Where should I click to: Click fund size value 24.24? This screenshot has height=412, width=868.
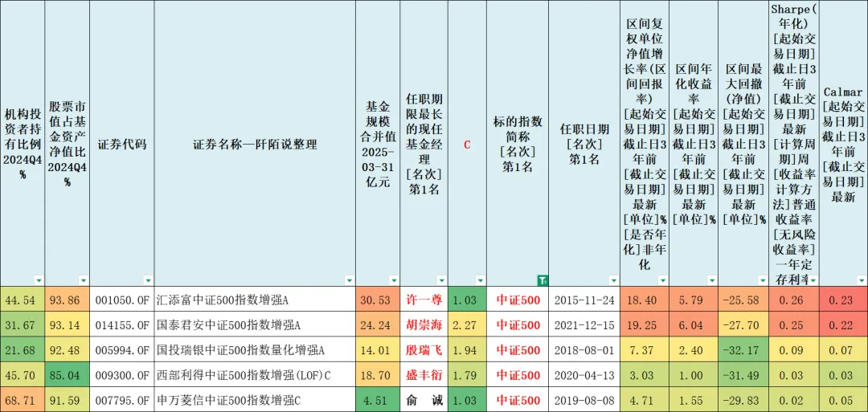(378, 324)
